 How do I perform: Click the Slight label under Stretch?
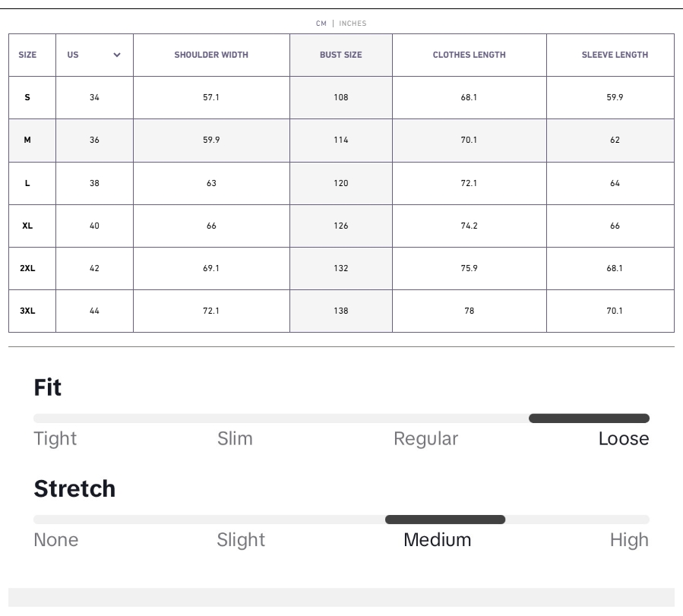241,540
